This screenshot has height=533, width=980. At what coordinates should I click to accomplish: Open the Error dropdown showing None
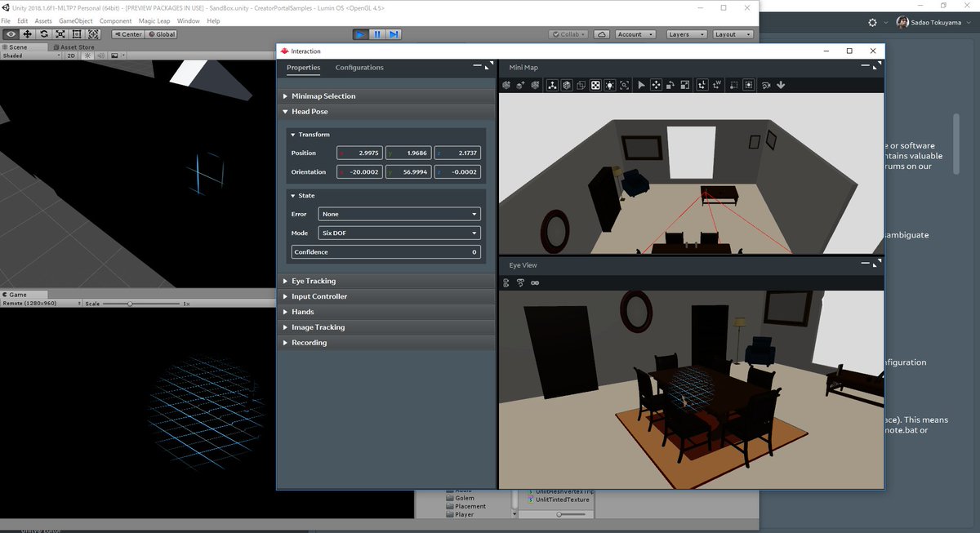coord(399,214)
